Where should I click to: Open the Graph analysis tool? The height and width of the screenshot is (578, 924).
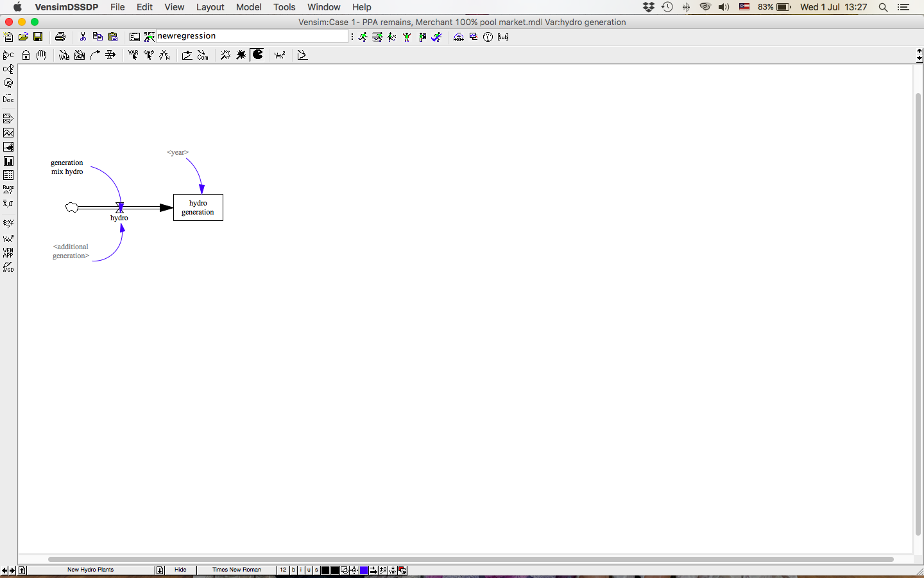[8, 133]
